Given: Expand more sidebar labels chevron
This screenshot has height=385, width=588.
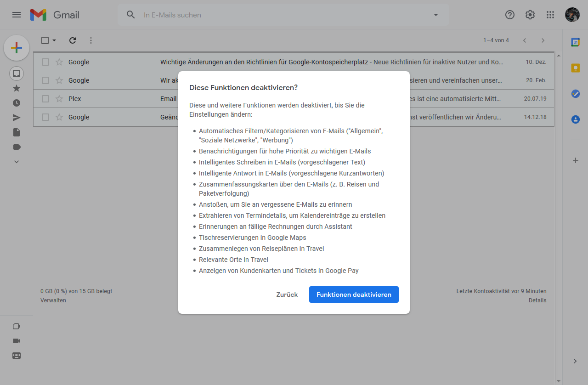Looking at the screenshot, I should point(17,162).
